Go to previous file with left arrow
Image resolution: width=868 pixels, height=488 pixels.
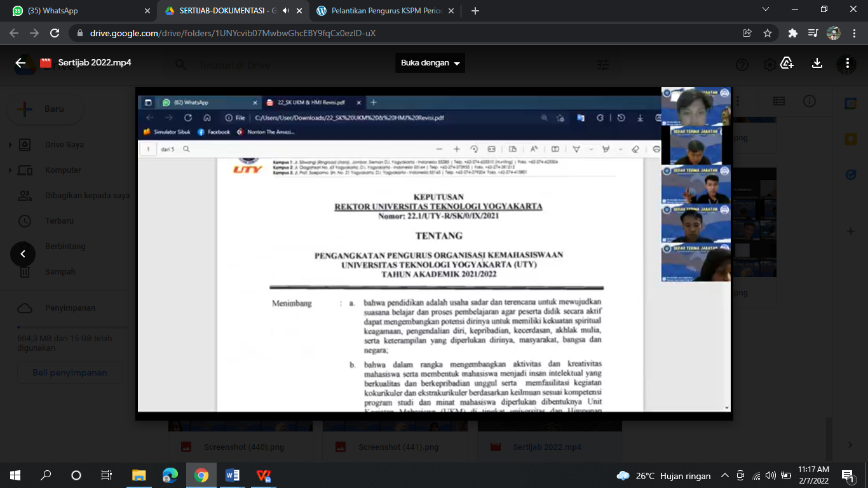[23, 254]
